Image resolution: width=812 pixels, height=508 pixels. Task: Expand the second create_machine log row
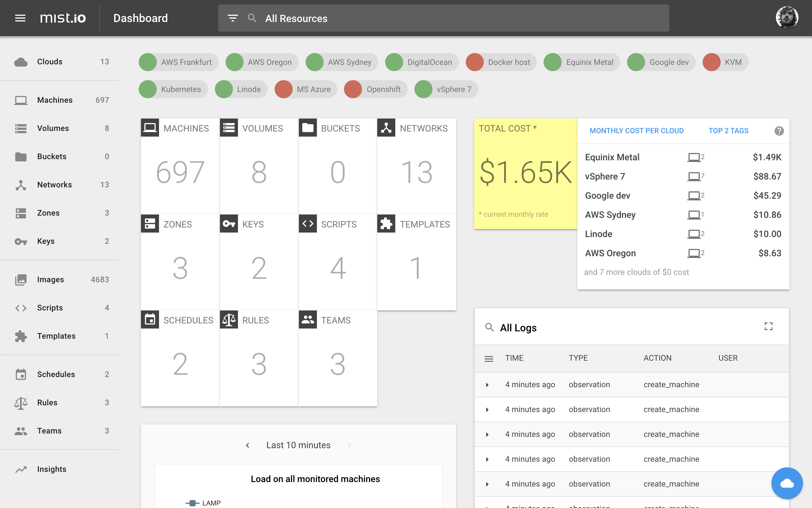point(487,410)
